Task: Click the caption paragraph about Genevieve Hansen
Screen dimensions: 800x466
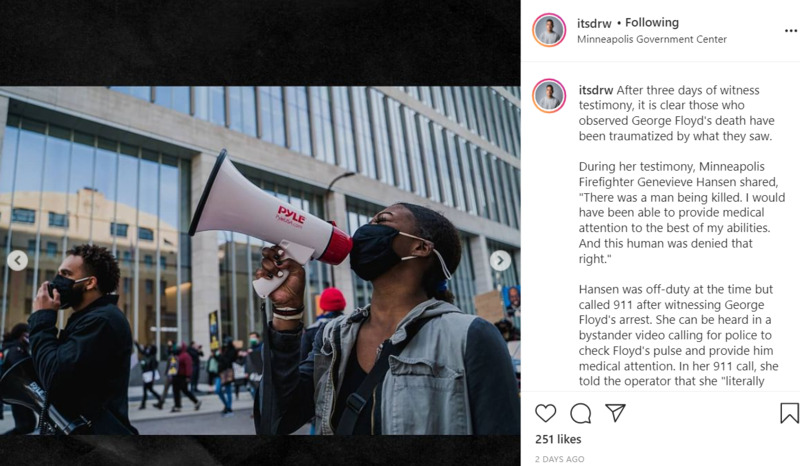Action: click(682, 212)
